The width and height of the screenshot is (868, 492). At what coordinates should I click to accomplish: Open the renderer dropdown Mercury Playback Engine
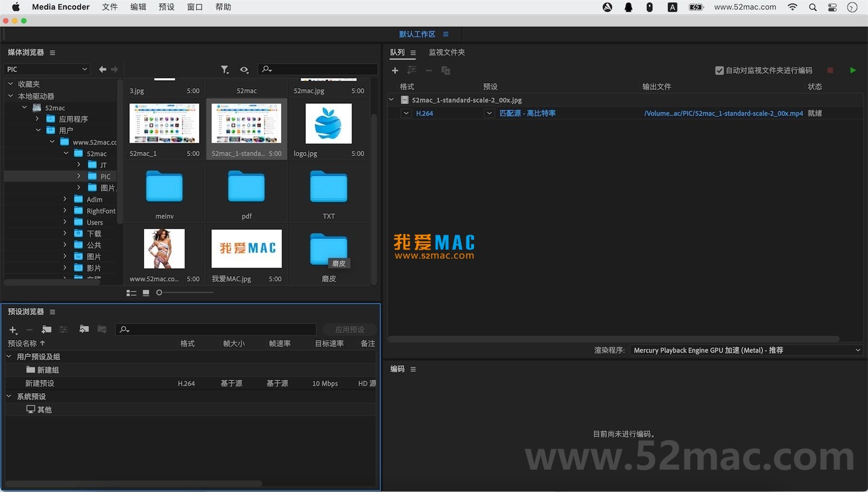coord(747,350)
